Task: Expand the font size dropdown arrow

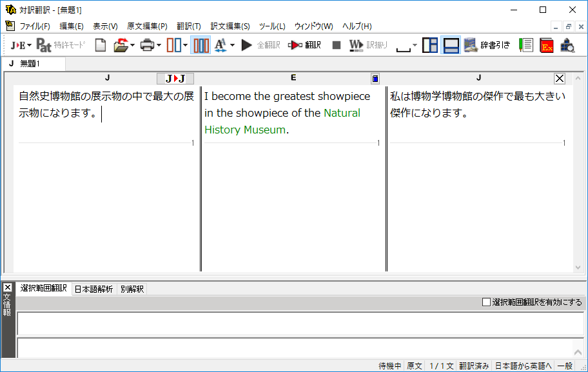Action: pos(233,45)
